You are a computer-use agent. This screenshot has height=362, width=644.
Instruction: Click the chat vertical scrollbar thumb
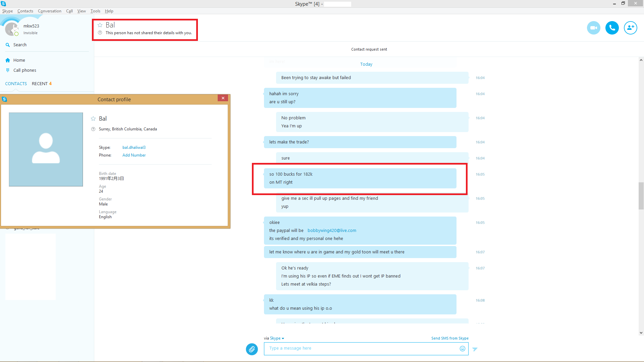[641, 196]
